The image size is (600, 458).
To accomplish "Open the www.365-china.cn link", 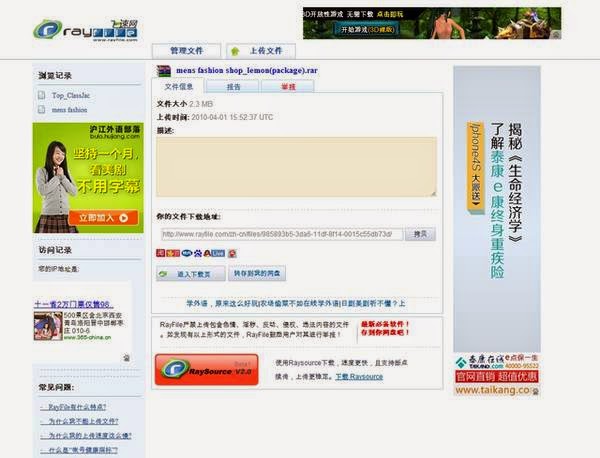I will (x=87, y=337).
